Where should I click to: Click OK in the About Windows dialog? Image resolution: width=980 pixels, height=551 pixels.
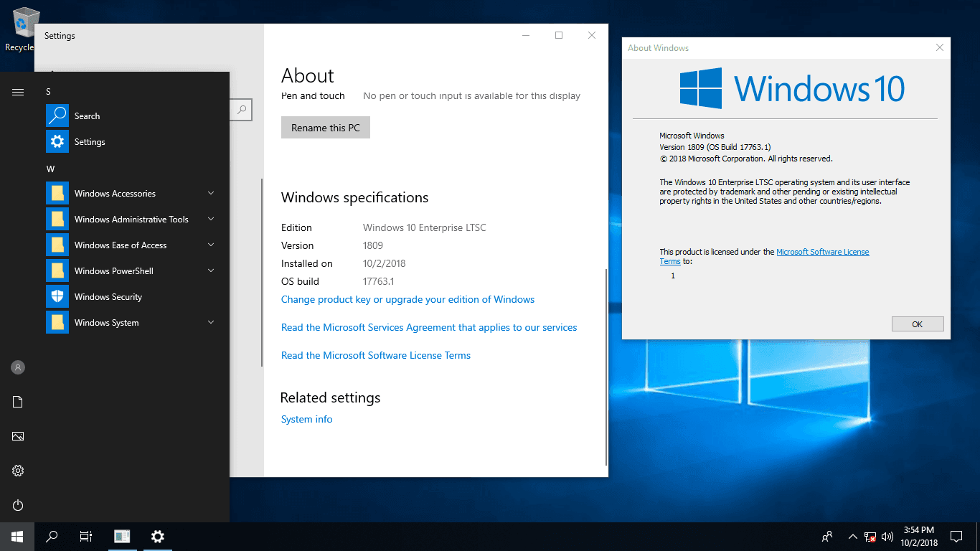[x=917, y=324]
